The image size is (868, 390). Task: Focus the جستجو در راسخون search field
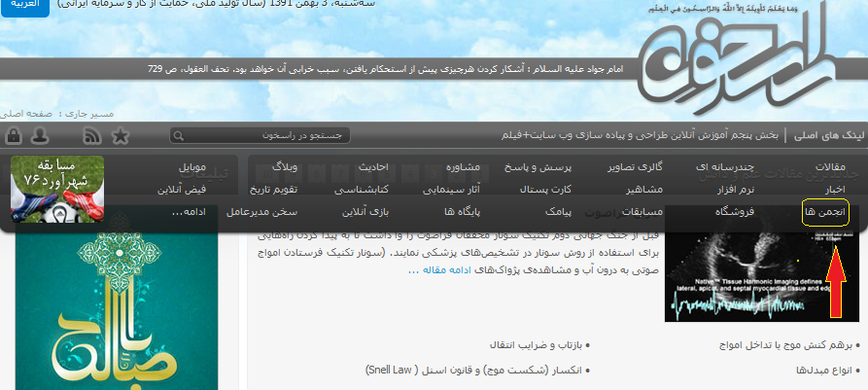point(260,136)
